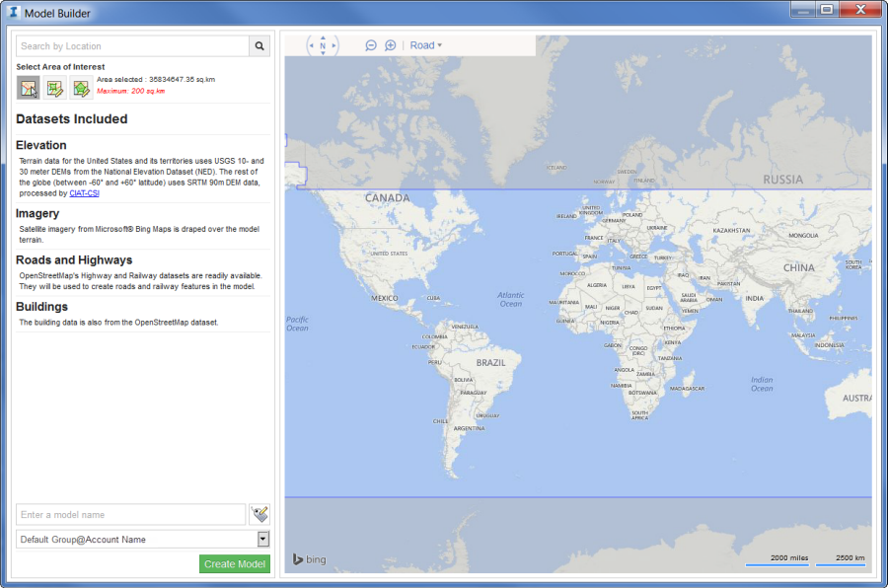Image resolution: width=888 pixels, height=588 pixels.
Task: Click the Model Builder title bar icon
Action: 14,12
